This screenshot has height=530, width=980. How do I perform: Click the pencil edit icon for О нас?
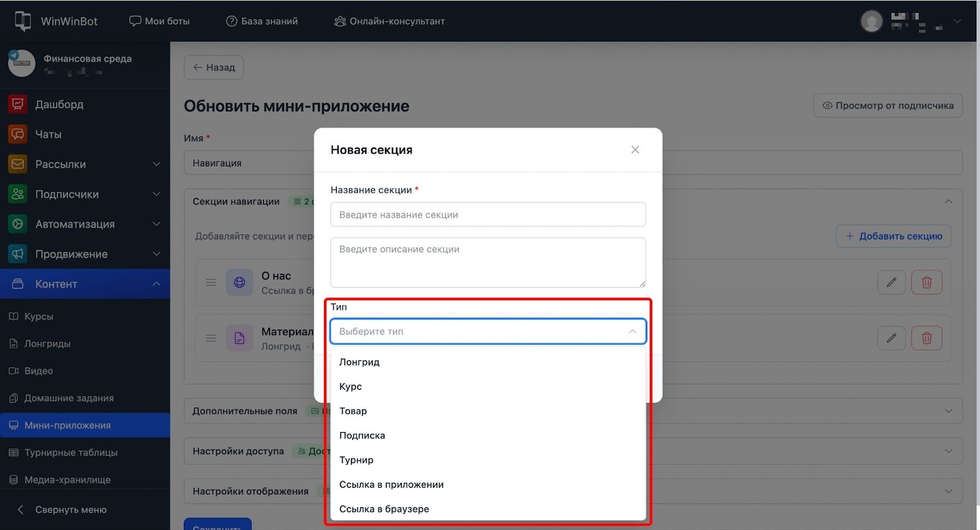[x=891, y=282]
